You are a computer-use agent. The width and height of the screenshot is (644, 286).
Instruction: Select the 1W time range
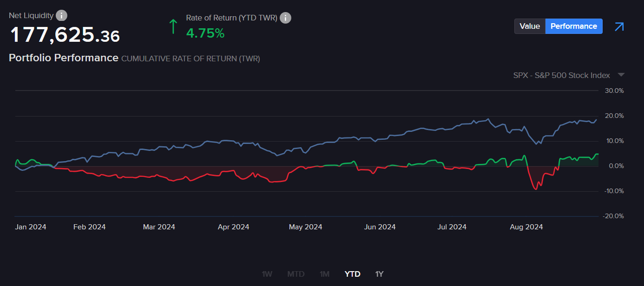(x=267, y=274)
